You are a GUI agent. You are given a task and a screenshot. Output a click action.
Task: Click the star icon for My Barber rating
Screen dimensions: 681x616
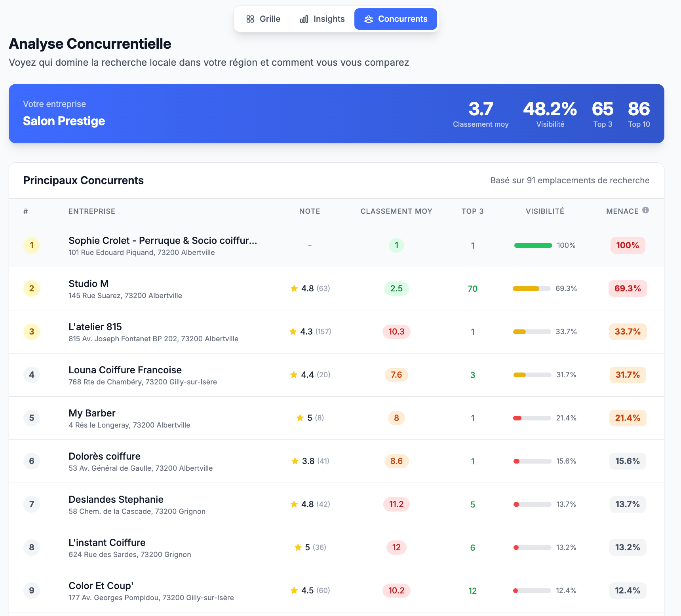pos(300,418)
